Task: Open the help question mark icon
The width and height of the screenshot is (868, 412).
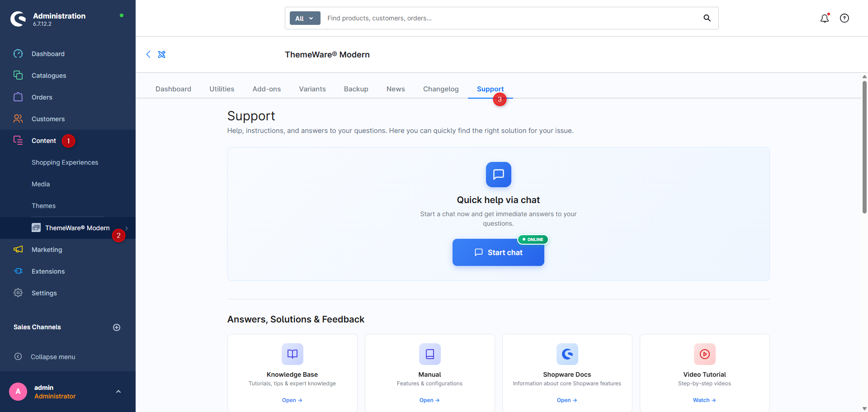Action: [x=844, y=18]
